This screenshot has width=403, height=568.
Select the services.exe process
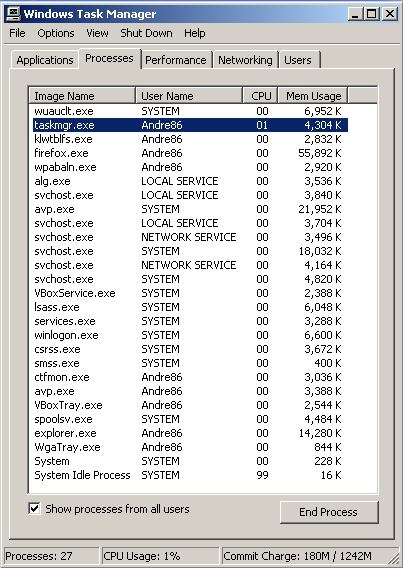(190, 321)
